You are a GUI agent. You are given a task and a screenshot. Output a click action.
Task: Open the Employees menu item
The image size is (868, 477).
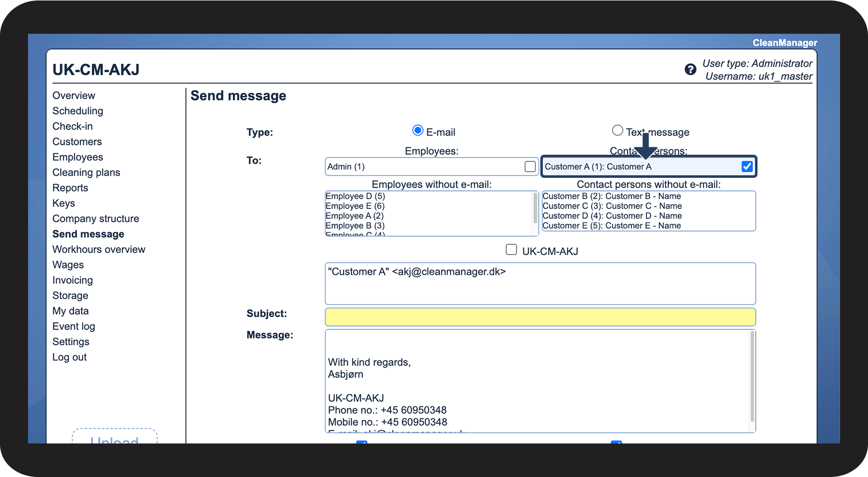tap(78, 157)
